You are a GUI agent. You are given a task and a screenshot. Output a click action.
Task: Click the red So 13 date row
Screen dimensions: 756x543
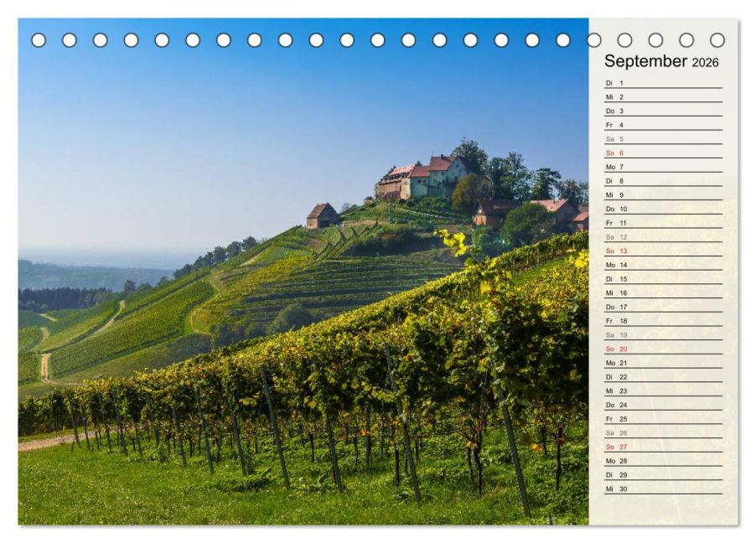(x=662, y=251)
